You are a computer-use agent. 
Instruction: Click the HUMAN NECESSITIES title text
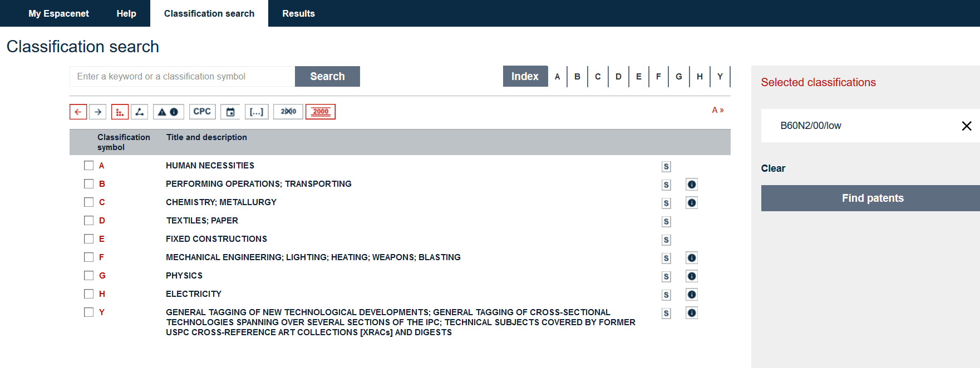point(210,166)
